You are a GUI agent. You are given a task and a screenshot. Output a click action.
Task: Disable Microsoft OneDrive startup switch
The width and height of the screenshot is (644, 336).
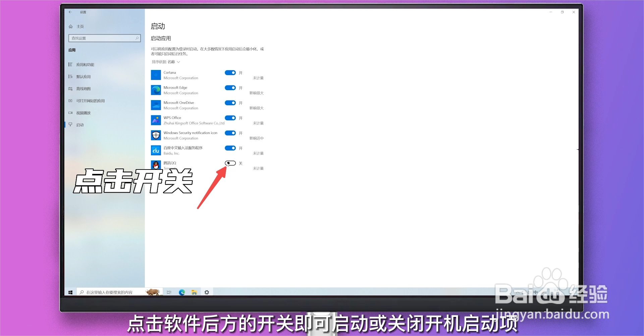pyautogui.click(x=230, y=103)
